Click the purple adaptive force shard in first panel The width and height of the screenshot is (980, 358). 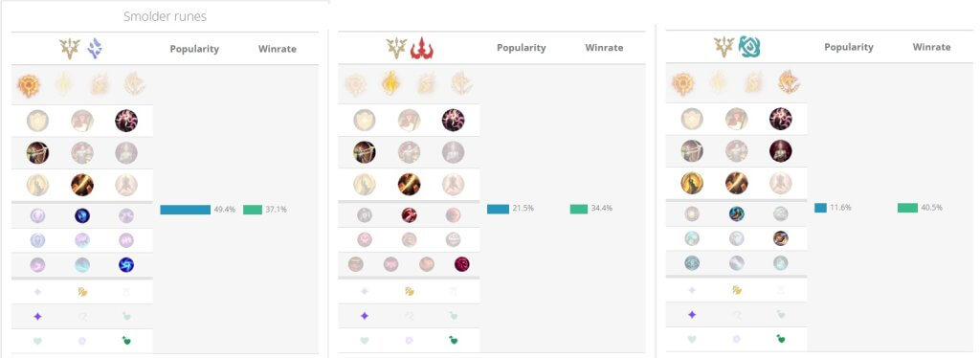(x=37, y=317)
